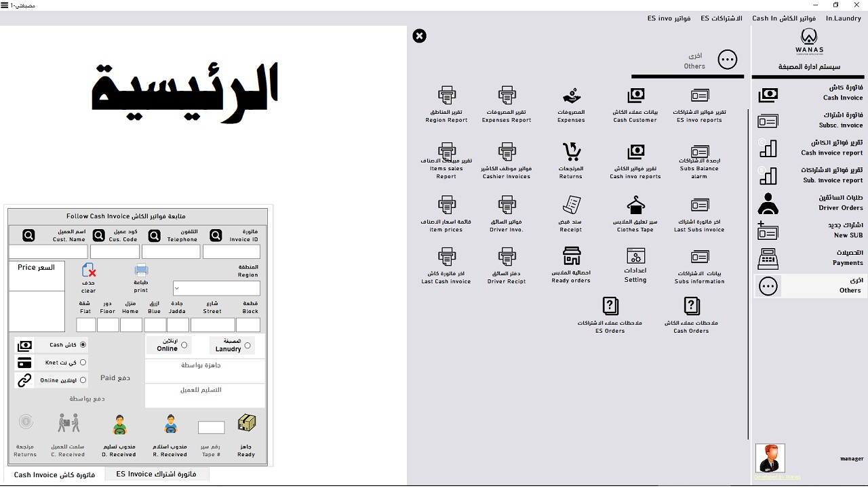Switch to the In.Laundry tab

(843, 18)
